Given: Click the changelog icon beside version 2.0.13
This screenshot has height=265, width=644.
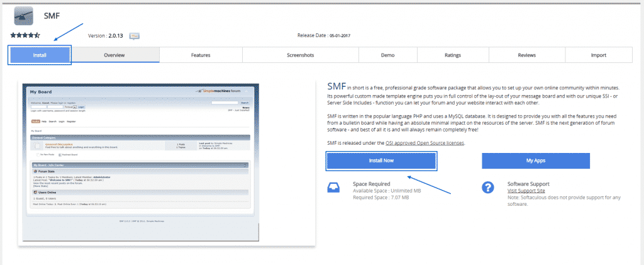Looking at the screenshot, I should pos(135,36).
